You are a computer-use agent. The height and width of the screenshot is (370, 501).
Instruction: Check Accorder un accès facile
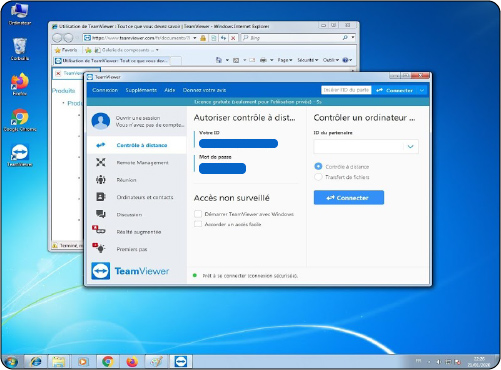point(198,224)
